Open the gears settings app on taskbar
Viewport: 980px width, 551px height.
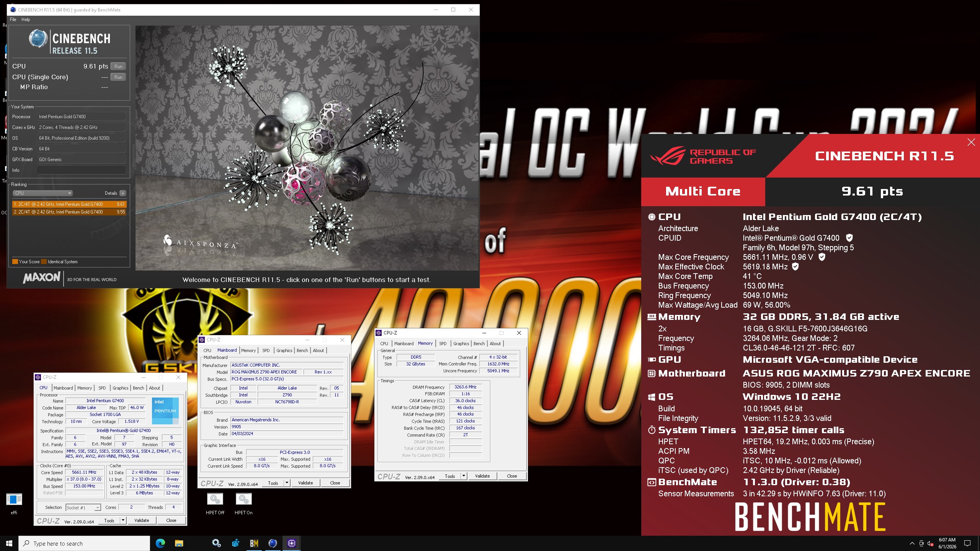pyautogui.click(x=216, y=543)
